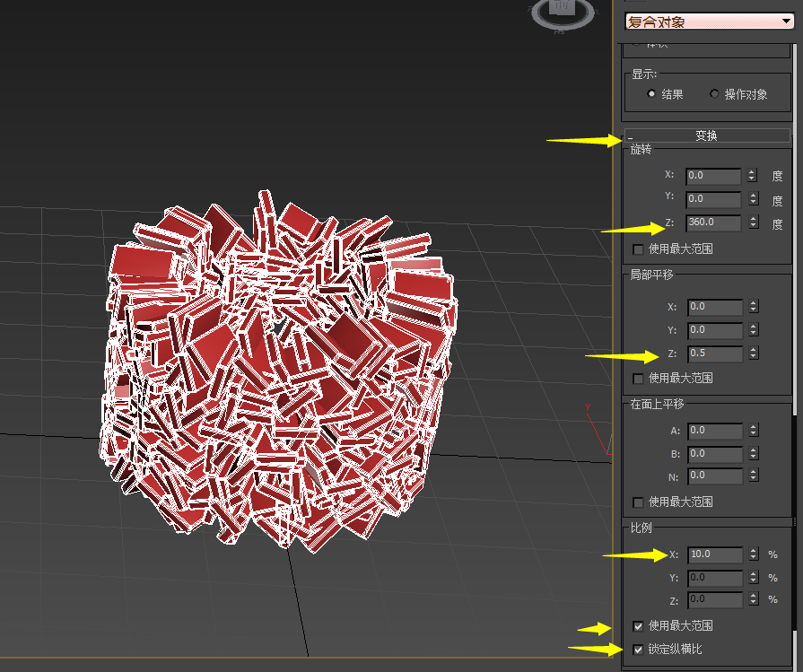Image resolution: width=803 pixels, height=672 pixels.
Task: Click the 比例 X field showing 10.0
Action: click(x=714, y=555)
